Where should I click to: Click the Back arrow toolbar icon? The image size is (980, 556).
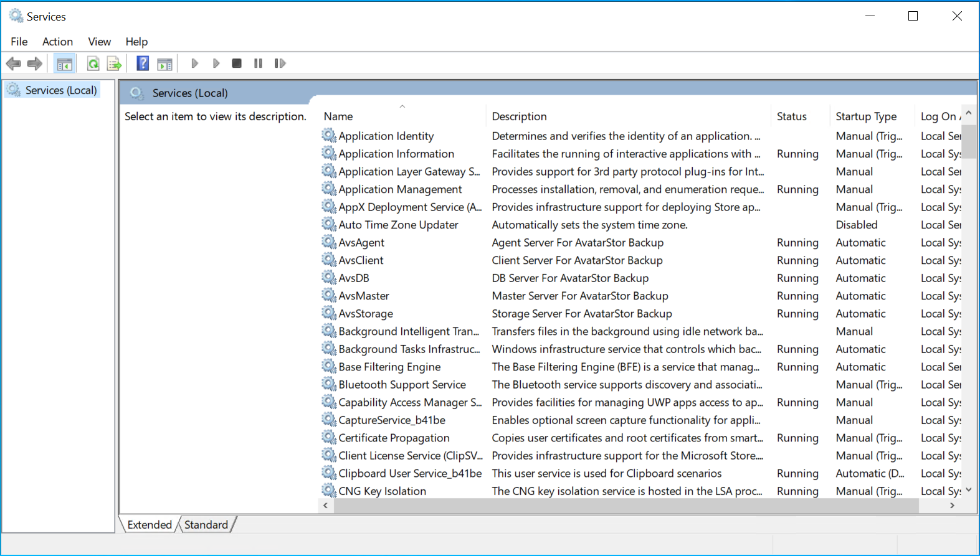14,64
